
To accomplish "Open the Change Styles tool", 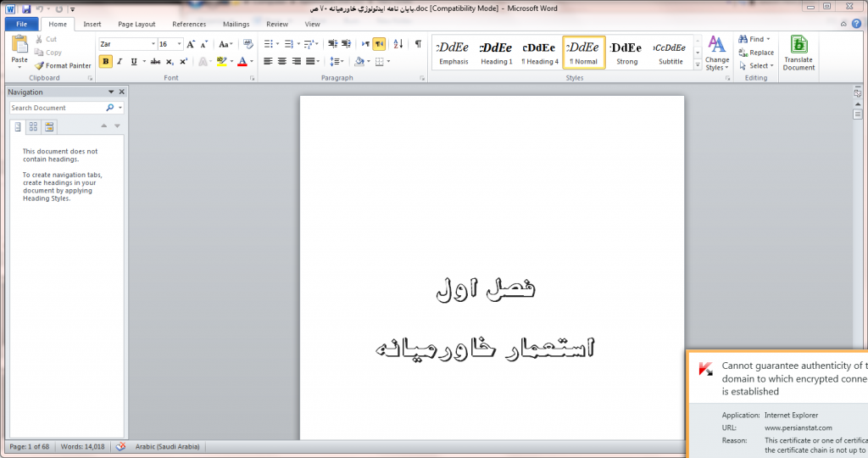I will click(x=716, y=53).
